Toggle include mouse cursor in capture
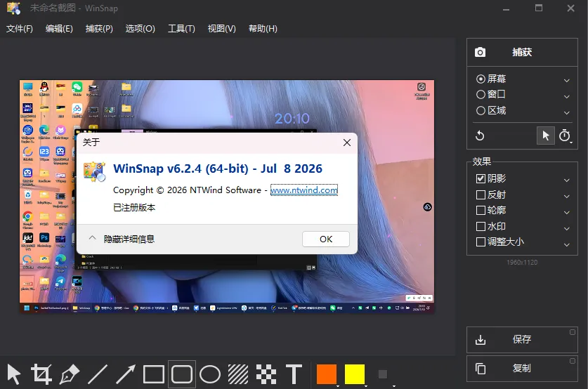This screenshot has width=588, height=389. pyautogui.click(x=546, y=136)
